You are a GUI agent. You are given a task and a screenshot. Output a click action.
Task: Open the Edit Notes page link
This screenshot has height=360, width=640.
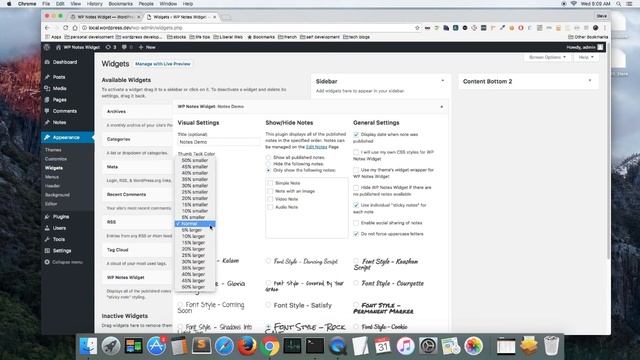tap(316, 147)
